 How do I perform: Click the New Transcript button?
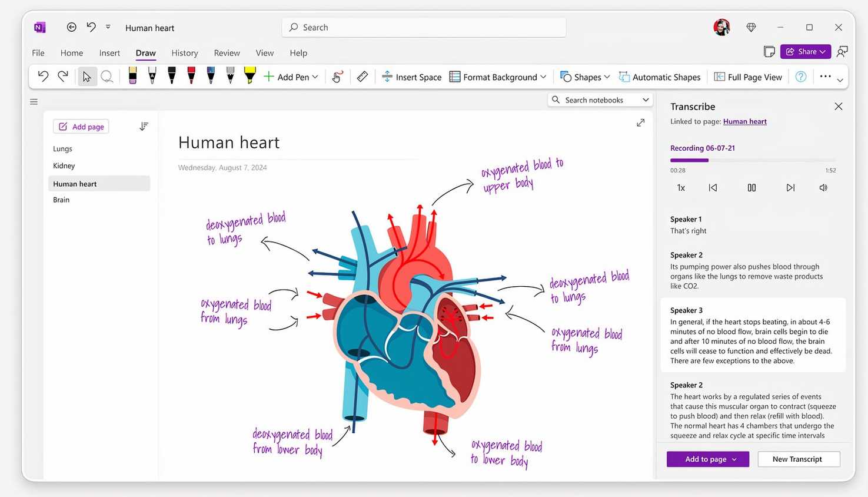pos(797,459)
